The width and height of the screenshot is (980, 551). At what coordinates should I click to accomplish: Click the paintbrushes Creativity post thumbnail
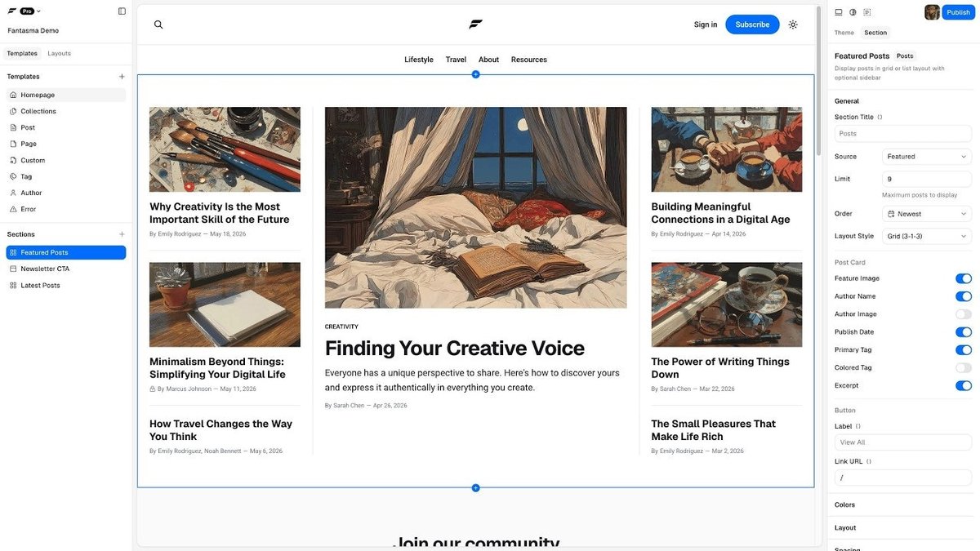pos(225,149)
